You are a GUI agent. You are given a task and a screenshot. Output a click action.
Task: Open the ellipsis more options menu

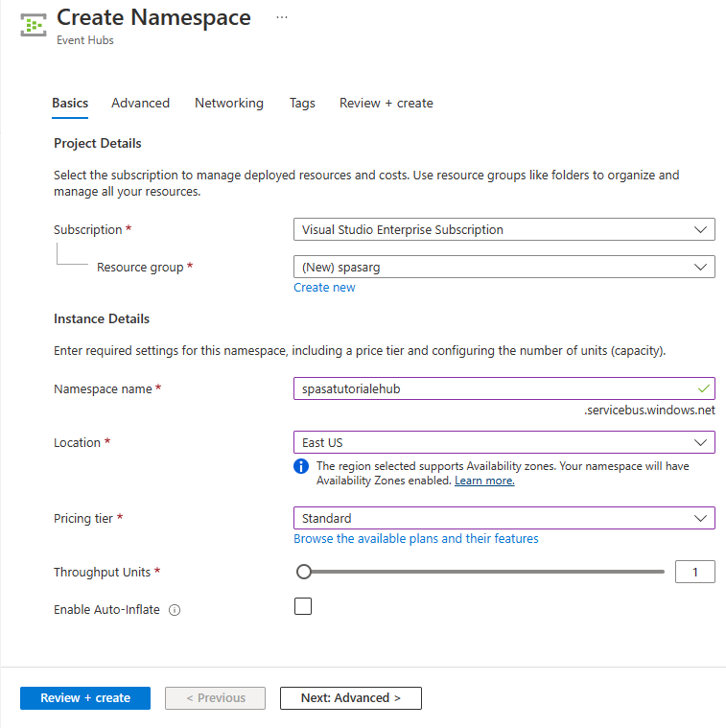(281, 17)
